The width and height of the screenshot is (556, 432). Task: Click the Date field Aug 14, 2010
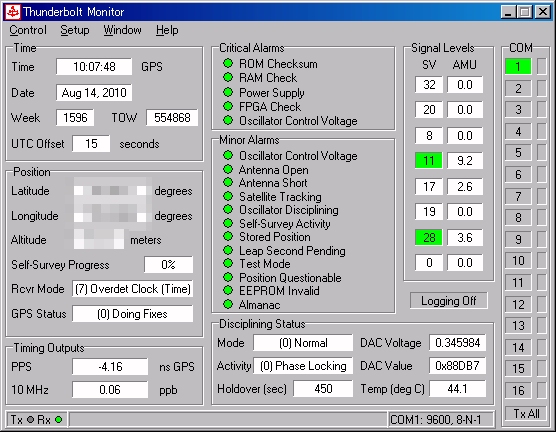[x=94, y=93]
